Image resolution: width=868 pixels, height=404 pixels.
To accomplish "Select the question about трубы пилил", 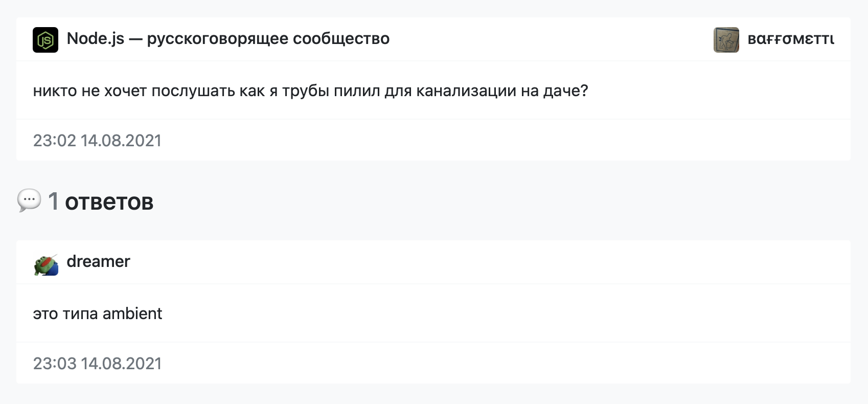I will (310, 91).
